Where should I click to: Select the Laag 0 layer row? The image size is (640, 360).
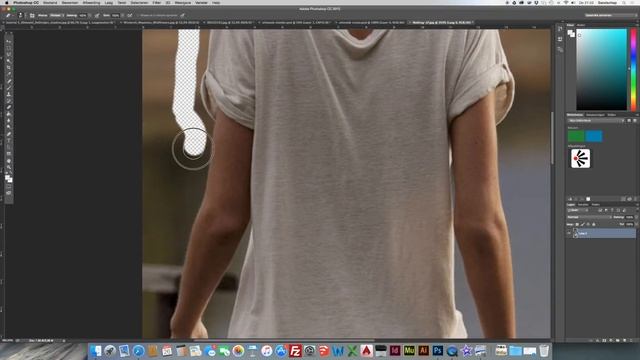(601, 233)
